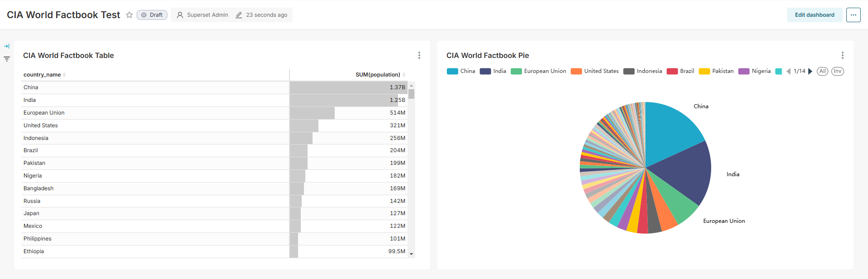Select all series with the All button
Screen dimensions: 868x279
822,71
